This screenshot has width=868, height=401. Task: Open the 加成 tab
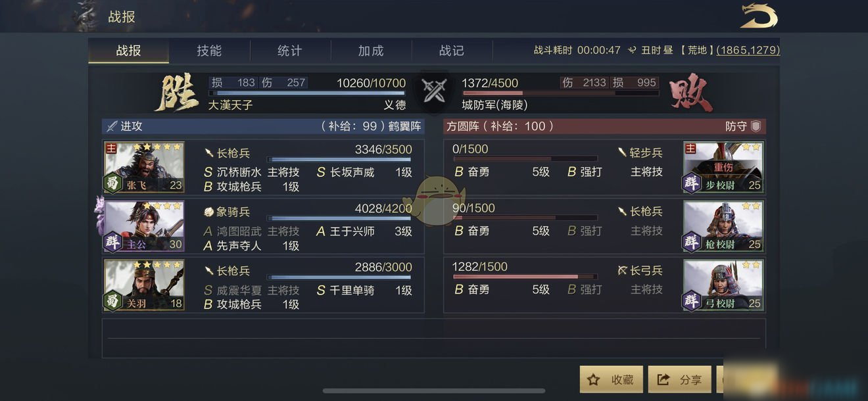click(371, 51)
